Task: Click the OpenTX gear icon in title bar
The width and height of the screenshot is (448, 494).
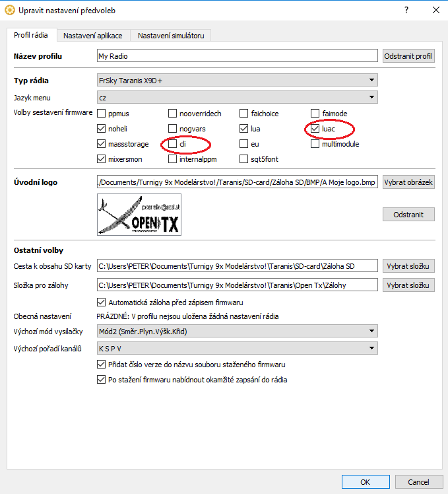Action: click(9, 10)
